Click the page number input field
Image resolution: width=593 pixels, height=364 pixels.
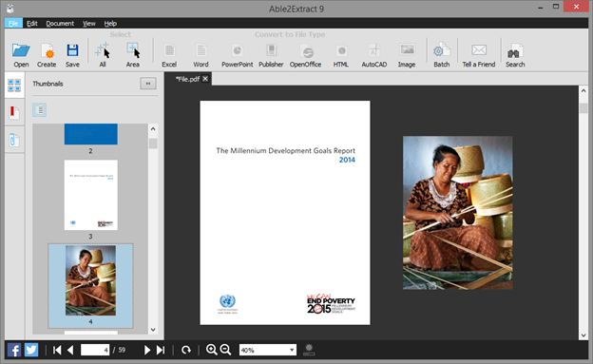[x=95, y=350]
